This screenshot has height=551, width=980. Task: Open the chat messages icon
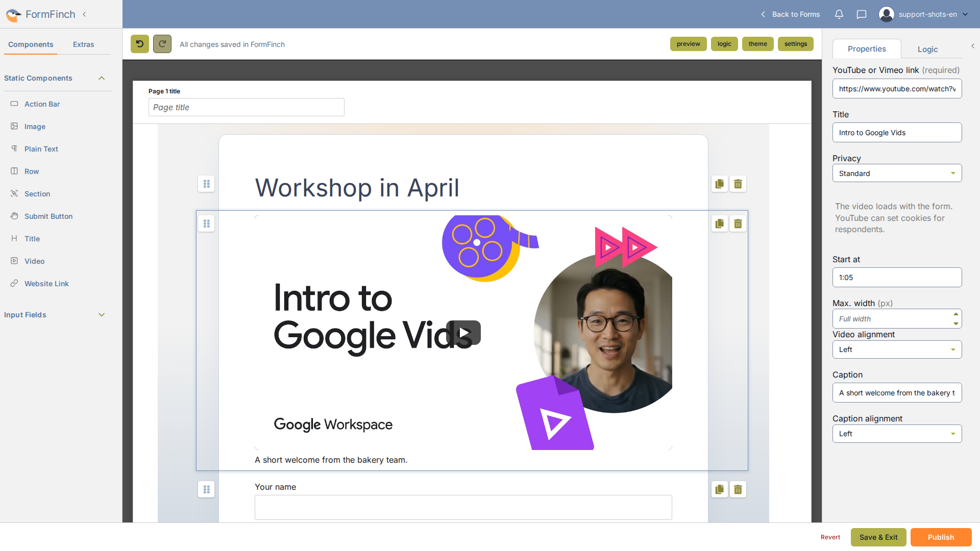[x=862, y=14]
